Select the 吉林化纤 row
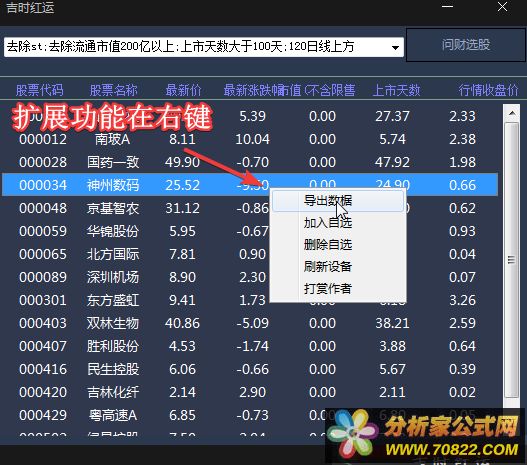The width and height of the screenshot is (527, 465). (x=250, y=392)
